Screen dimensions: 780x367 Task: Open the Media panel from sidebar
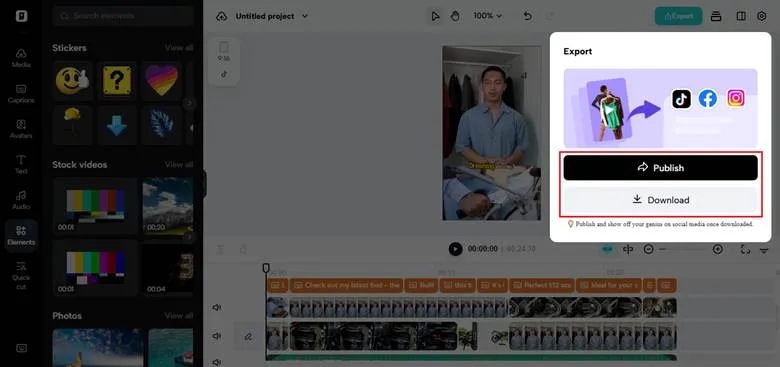[21, 58]
